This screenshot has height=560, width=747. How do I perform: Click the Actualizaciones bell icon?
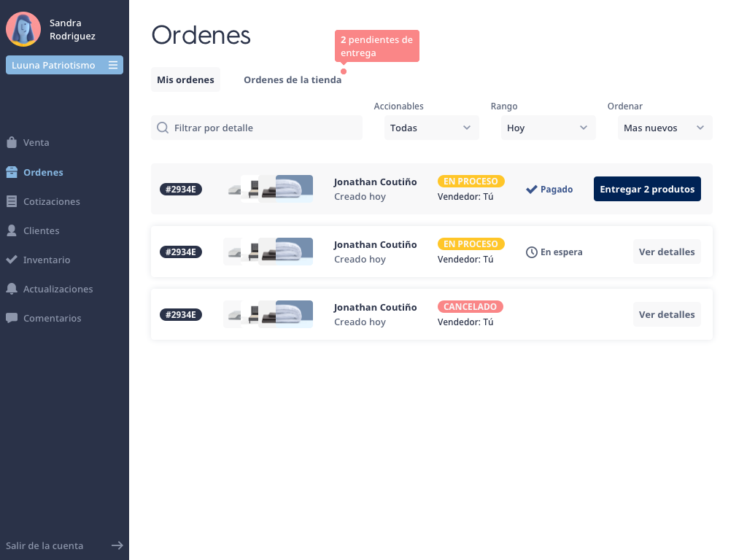(x=12, y=289)
